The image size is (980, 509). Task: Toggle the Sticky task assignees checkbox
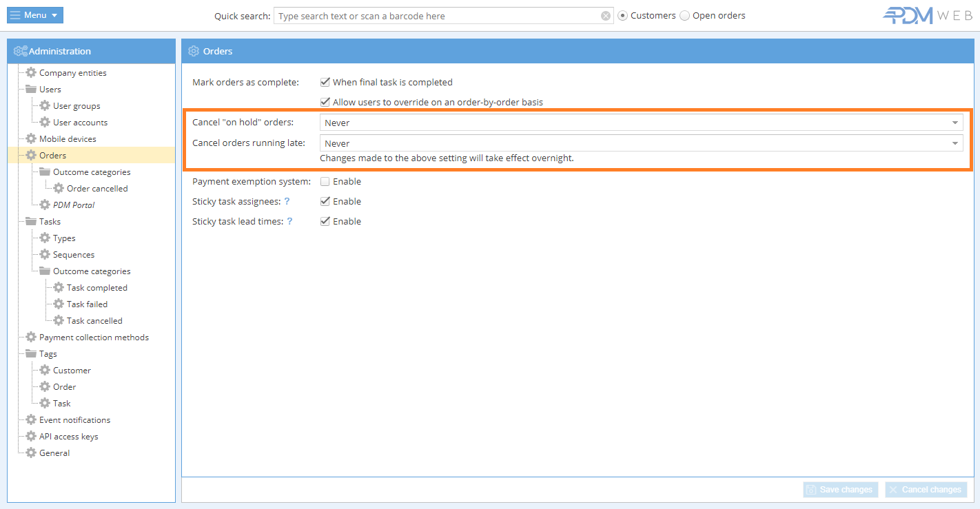coord(325,202)
